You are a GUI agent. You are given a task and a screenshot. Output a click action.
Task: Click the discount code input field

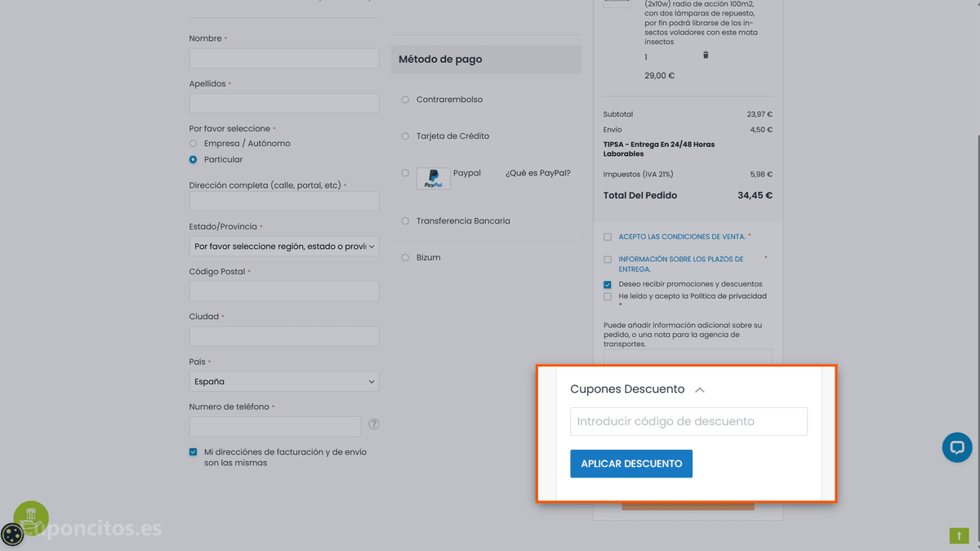click(688, 421)
